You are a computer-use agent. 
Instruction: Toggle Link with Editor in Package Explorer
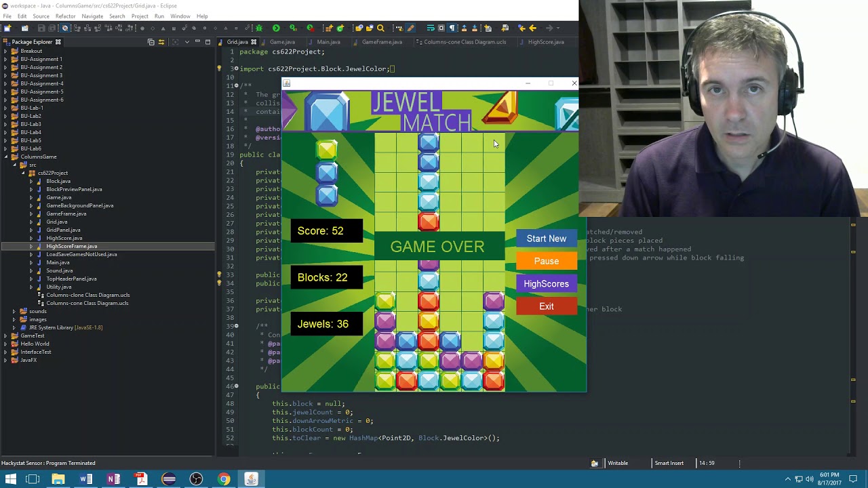(x=161, y=42)
